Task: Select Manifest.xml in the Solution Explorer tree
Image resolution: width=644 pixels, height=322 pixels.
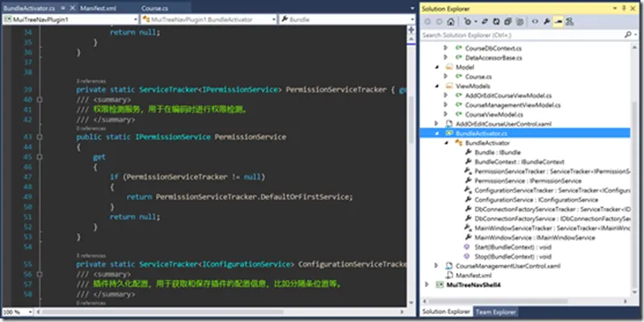Action: (x=474, y=275)
